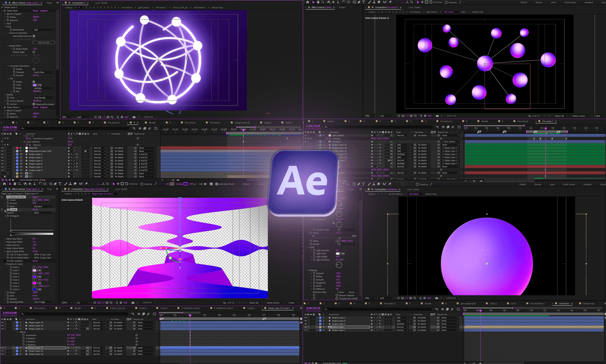Open the Levels Channel dropdown showing Alpha
The image size is (606, 364).
[44, 213]
